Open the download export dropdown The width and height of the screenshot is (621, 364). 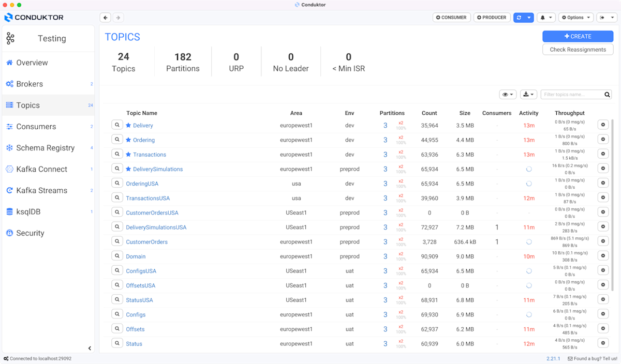[x=528, y=95]
